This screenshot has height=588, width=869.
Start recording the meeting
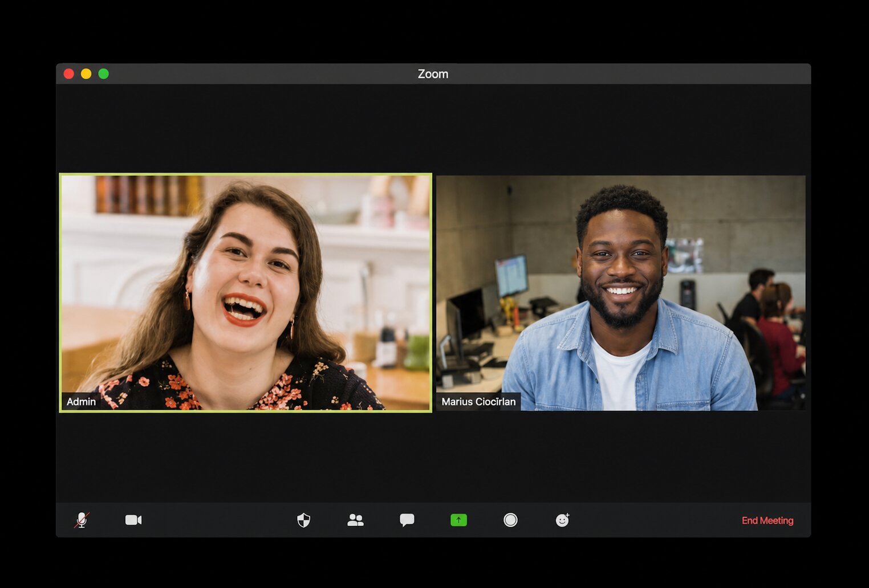coord(510,520)
